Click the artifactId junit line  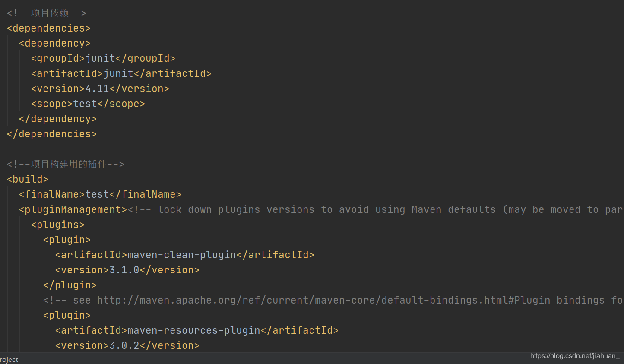(x=121, y=73)
